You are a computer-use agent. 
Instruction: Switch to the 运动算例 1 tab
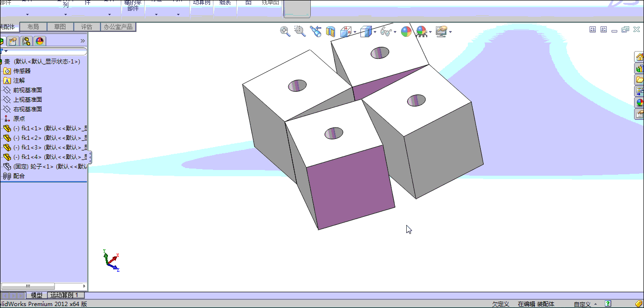[66, 296]
